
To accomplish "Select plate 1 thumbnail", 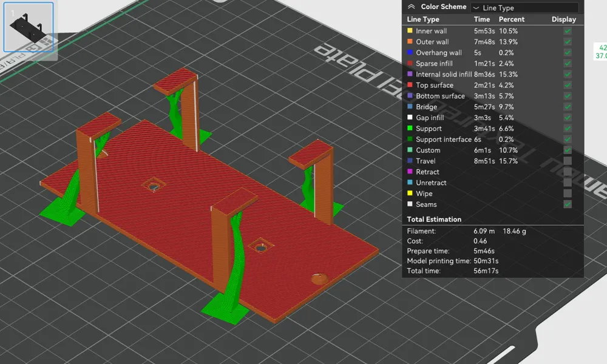I will pos(28,26).
